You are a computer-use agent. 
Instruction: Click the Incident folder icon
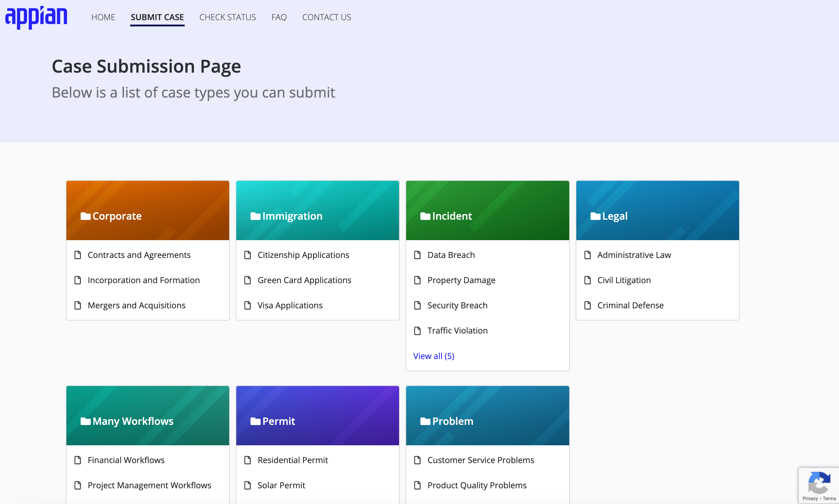425,216
